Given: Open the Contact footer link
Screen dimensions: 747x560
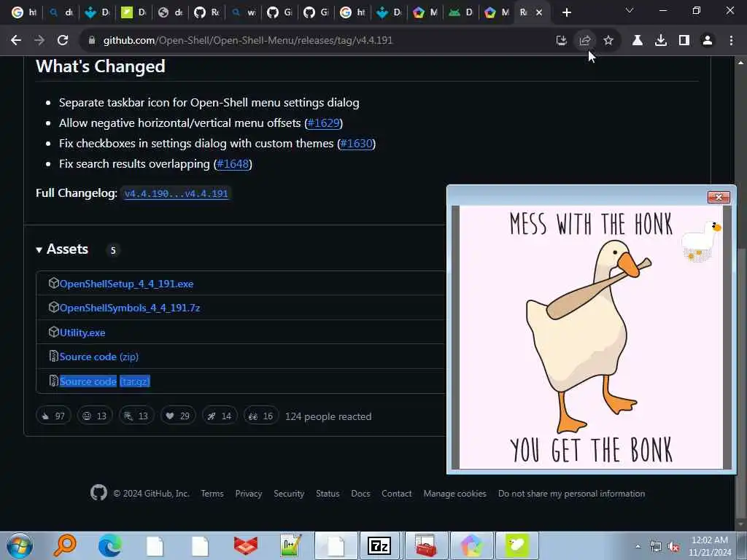Looking at the screenshot, I should 396,494.
